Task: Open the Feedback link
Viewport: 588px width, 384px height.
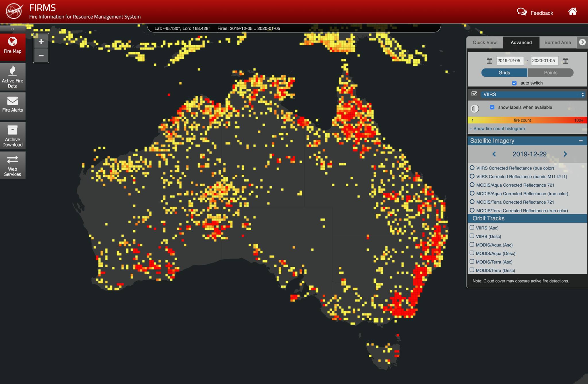Action: pyautogui.click(x=541, y=13)
